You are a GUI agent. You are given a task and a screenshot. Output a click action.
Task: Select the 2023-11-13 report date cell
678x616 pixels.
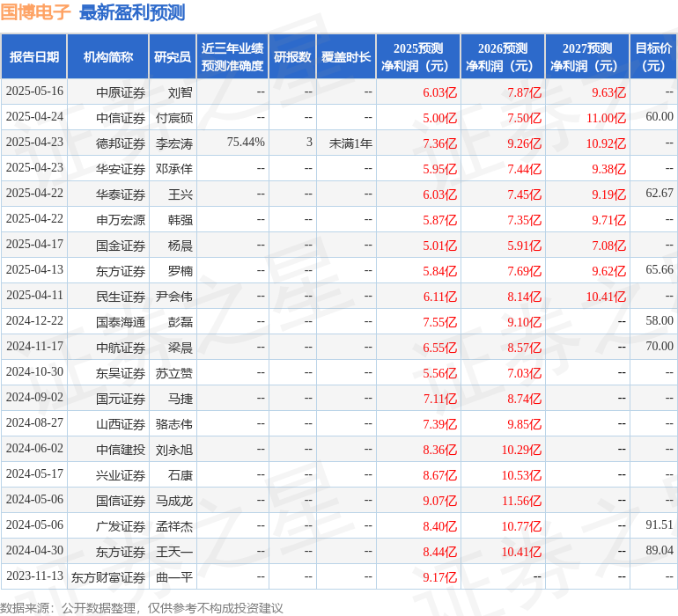[34, 576]
